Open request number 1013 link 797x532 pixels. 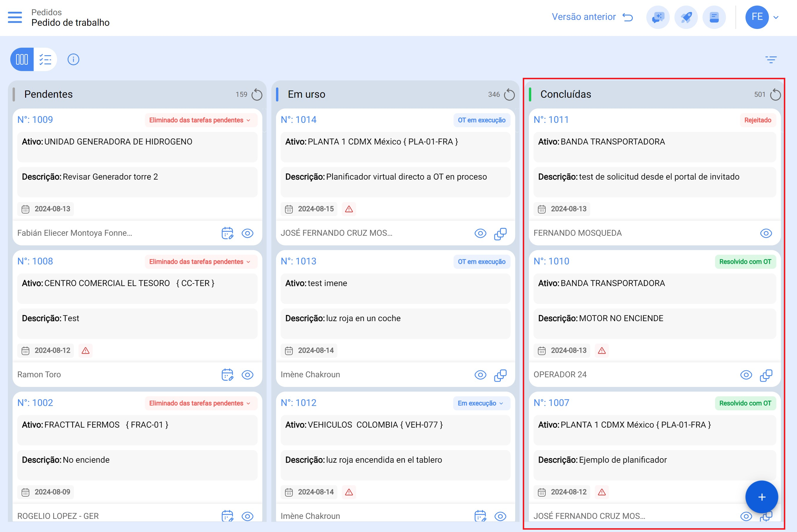pyautogui.click(x=298, y=261)
